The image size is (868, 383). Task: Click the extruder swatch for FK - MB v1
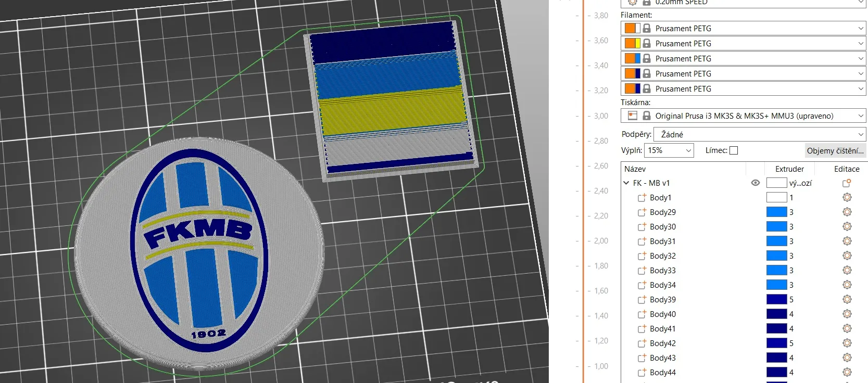(776, 183)
